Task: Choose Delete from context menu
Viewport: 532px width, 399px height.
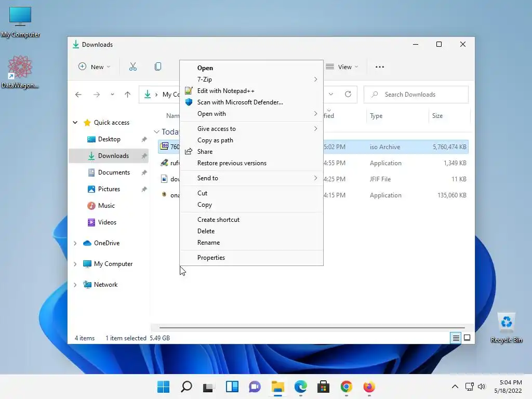Action: pos(251,231)
